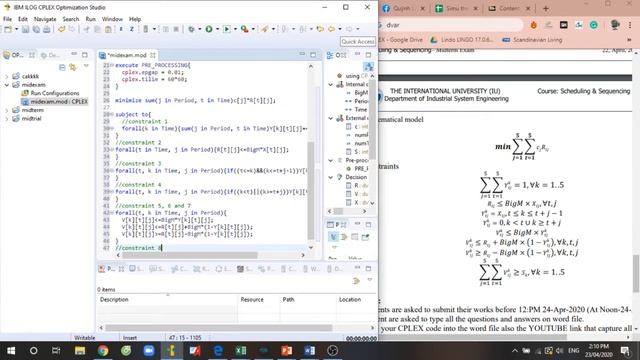640x360 pixels.
Task: Open dropdown next to External Tools icon
Action: coord(253,29)
